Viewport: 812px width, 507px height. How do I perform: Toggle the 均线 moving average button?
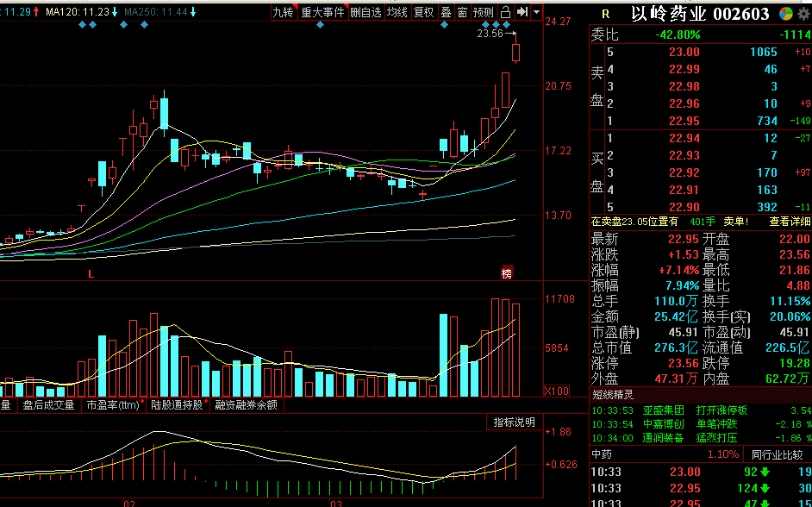point(397,12)
